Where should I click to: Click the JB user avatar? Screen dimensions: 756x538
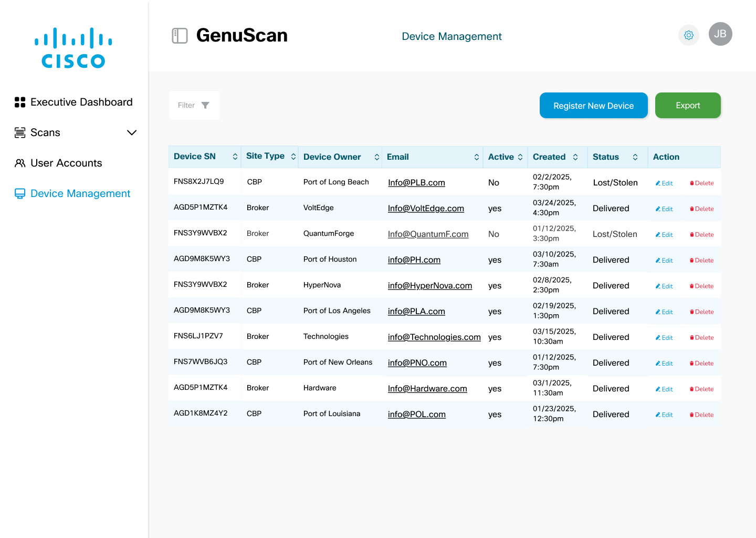click(x=720, y=34)
